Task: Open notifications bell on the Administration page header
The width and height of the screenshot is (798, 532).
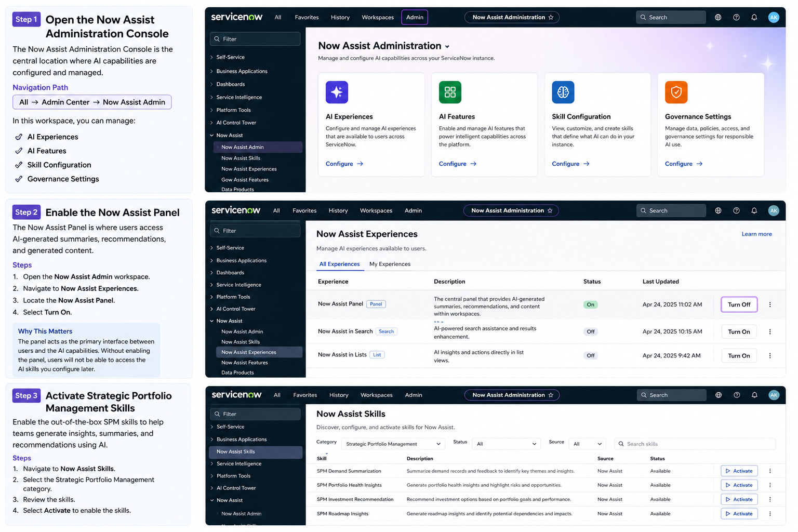Action: pyautogui.click(x=754, y=17)
